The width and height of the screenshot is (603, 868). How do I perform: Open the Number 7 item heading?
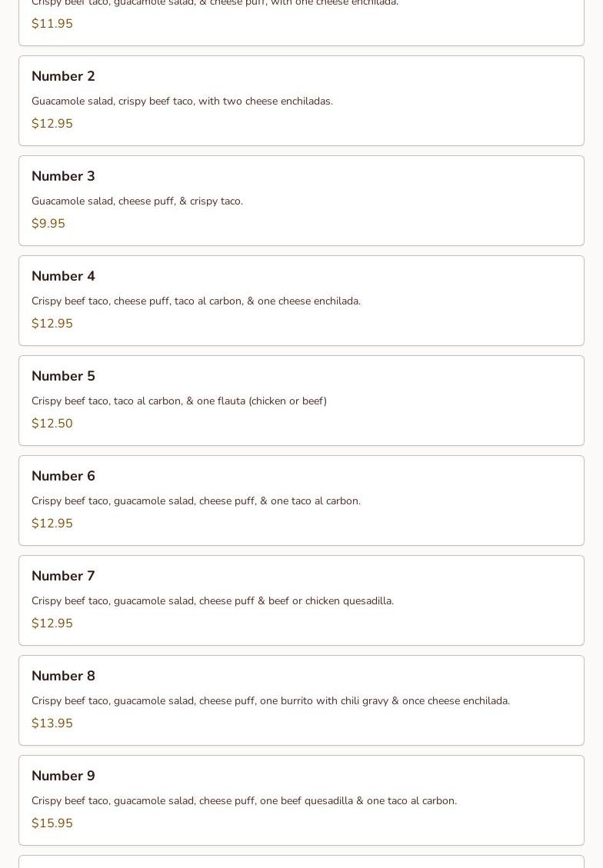tap(63, 576)
